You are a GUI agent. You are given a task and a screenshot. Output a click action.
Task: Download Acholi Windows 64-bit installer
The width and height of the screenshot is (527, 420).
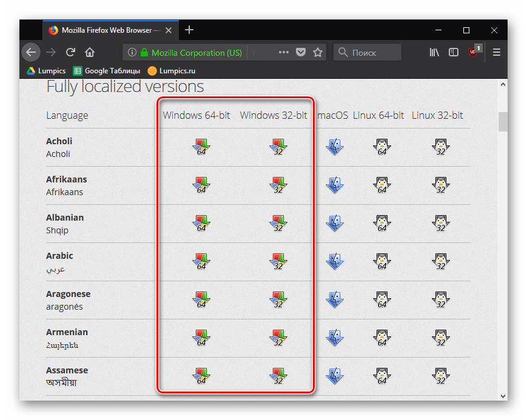click(x=200, y=147)
